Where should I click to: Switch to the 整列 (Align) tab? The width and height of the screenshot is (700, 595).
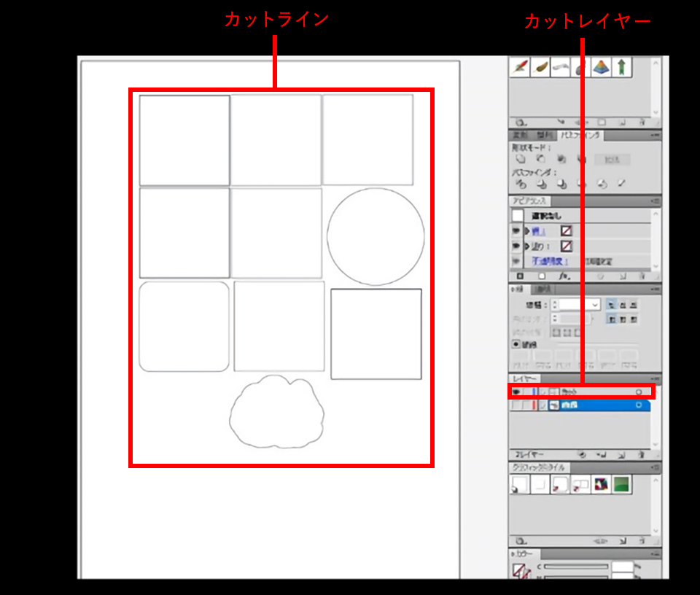(544, 135)
